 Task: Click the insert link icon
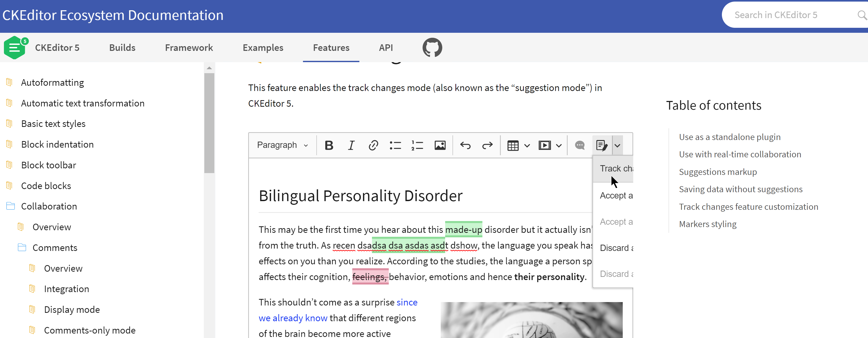point(373,145)
